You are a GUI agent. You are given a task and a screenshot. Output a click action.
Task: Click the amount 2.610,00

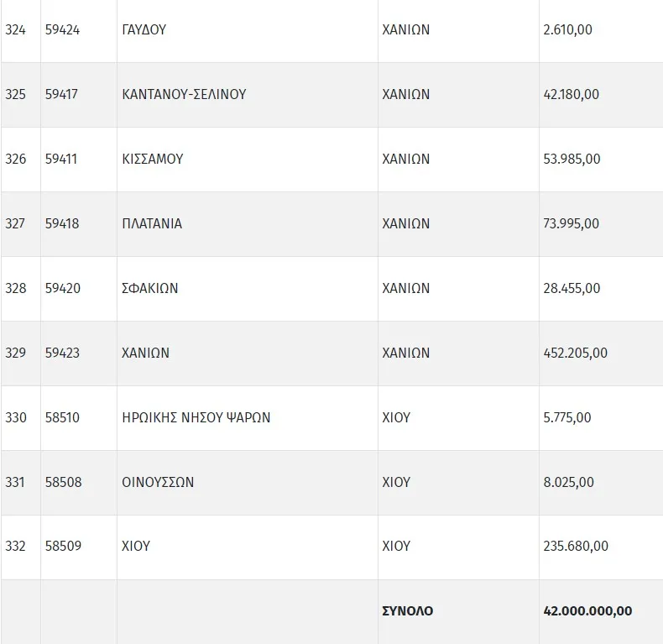tap(567, 29)
